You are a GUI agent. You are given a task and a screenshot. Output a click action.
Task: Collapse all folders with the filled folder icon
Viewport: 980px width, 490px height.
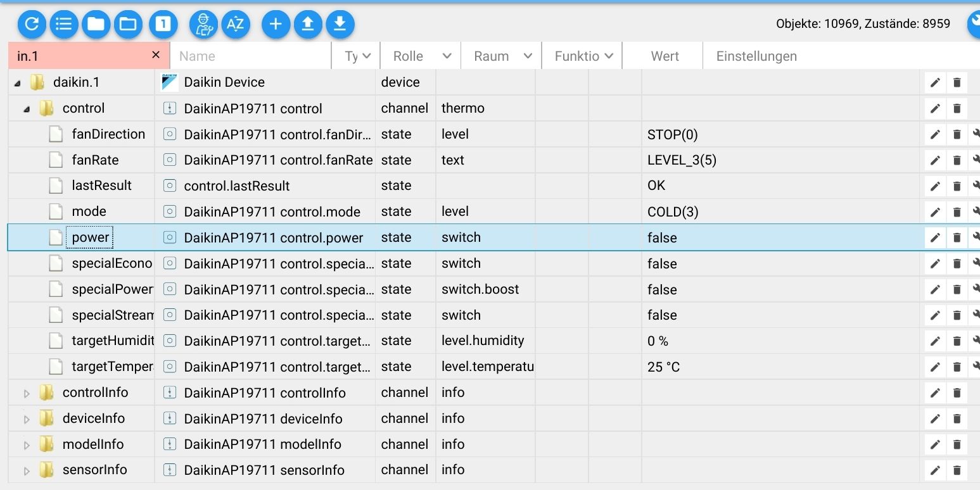pos(96,25)
